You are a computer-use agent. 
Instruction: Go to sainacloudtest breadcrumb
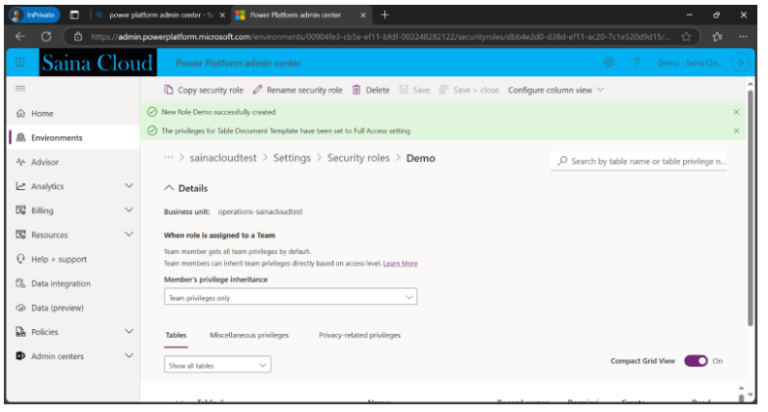[x=223, y=158]
